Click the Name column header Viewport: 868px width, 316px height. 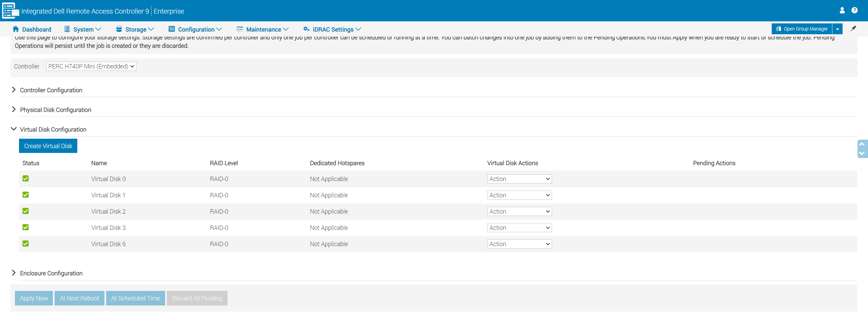coord(99,163)
